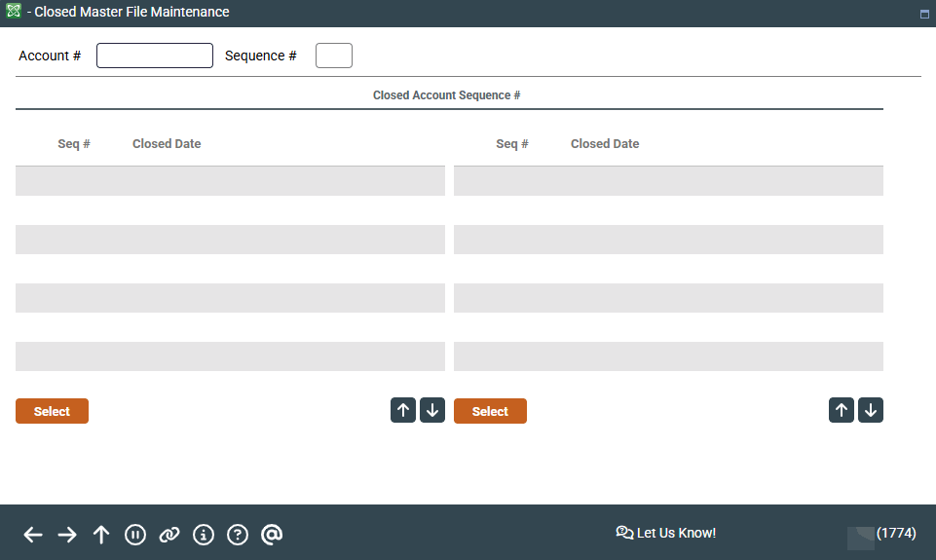Open the Let Us Know! feedback link
Screen dimensions: 936x560
[666, 533]
